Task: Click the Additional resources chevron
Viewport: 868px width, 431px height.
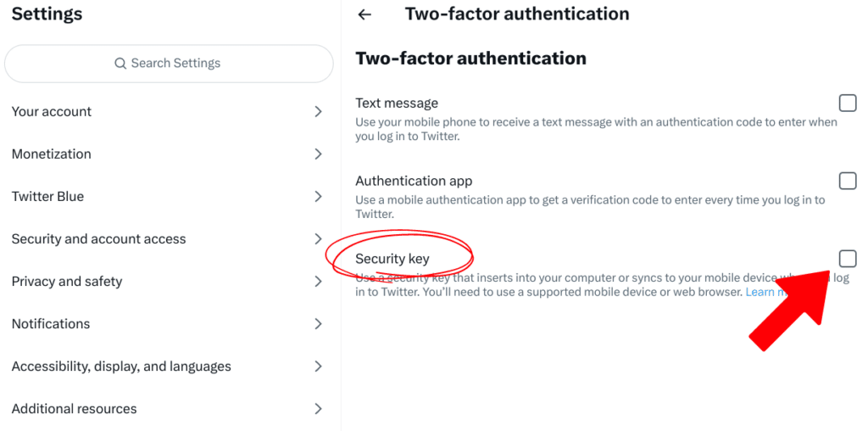Action: click(x=319, y=409)
